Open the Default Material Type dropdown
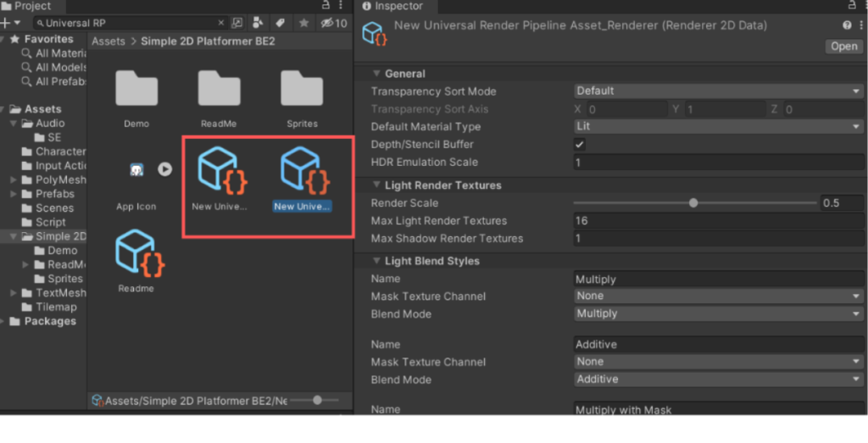Screen dimensions: 868x443 pos(718,127)
